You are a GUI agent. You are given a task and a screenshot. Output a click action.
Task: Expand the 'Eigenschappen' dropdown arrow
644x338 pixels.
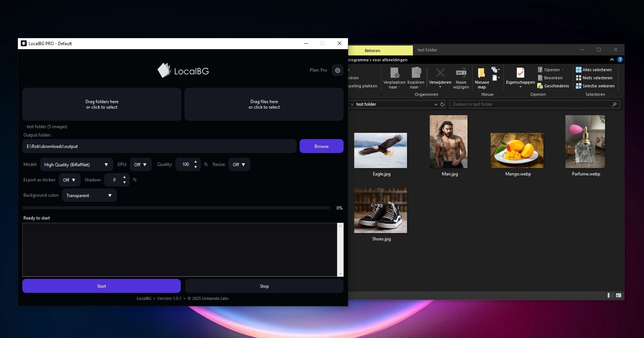520,87
